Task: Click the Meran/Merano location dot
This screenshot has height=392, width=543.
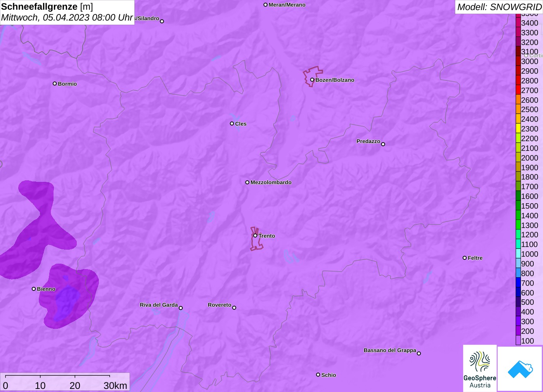Action: tap(266, 5)
